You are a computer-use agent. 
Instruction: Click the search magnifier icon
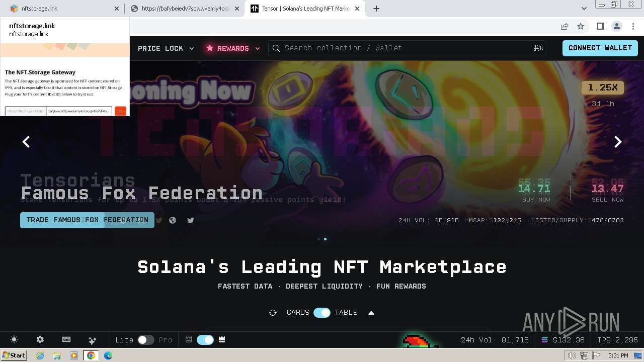[276, 48]
